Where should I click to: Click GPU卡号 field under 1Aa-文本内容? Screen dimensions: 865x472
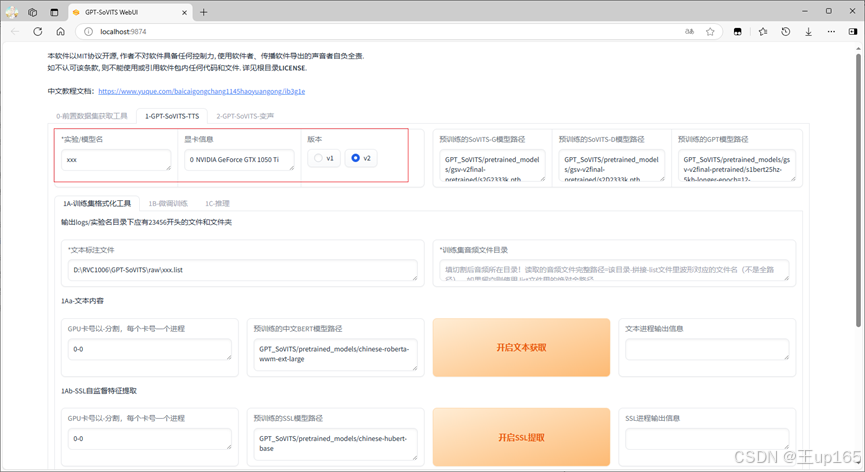pos(149,350)
